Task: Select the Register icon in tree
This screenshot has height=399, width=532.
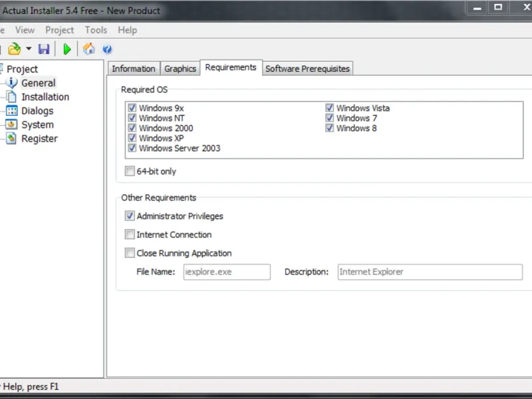Action: [x=11, y=138]
